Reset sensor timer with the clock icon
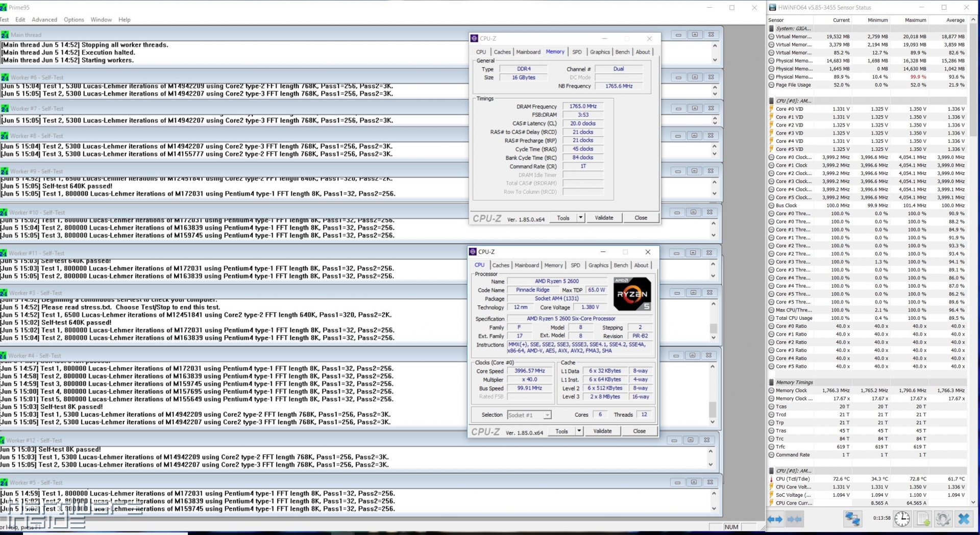Screen dimensions: 980x535 [902, 519]
